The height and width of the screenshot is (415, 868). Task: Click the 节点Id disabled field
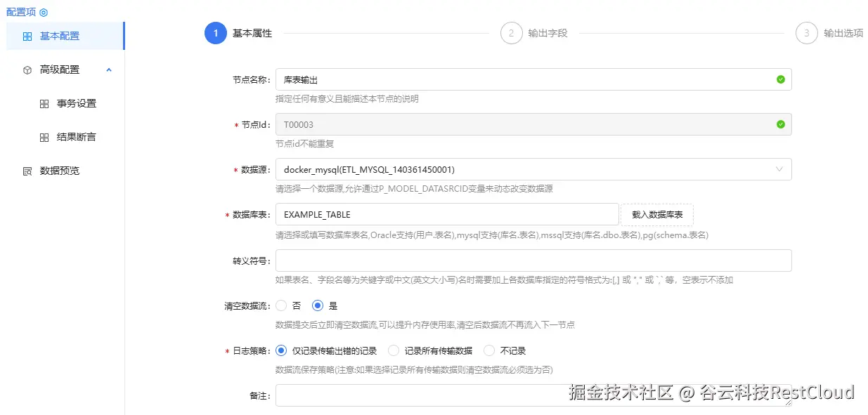[x=533, y=124]
